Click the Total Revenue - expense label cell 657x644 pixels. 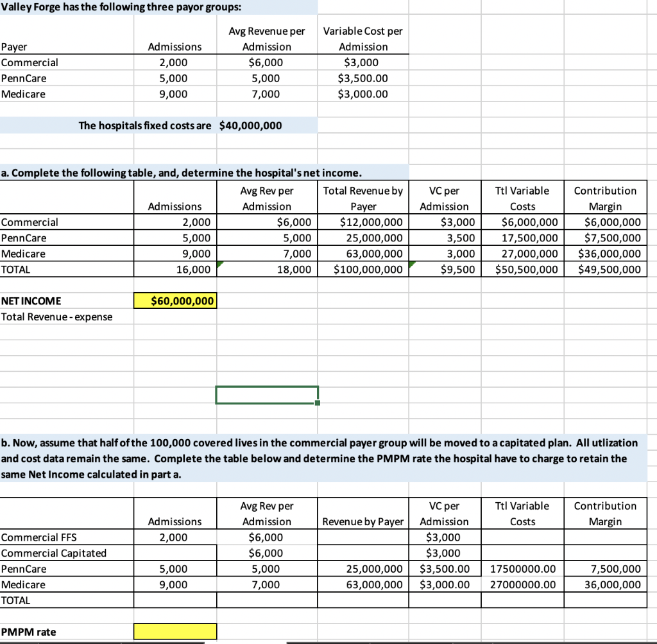tap(56, 317)
